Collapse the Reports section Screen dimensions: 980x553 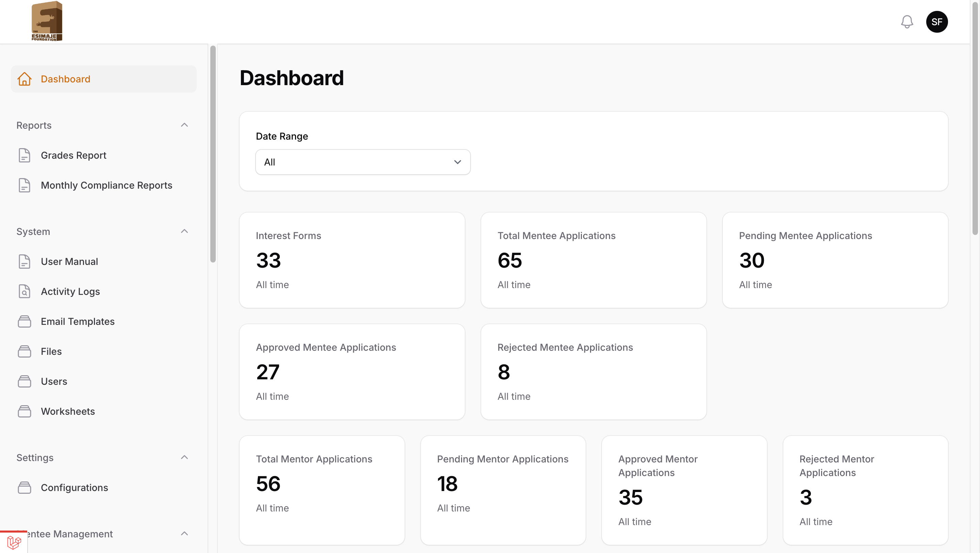click(x=184, y=125)
